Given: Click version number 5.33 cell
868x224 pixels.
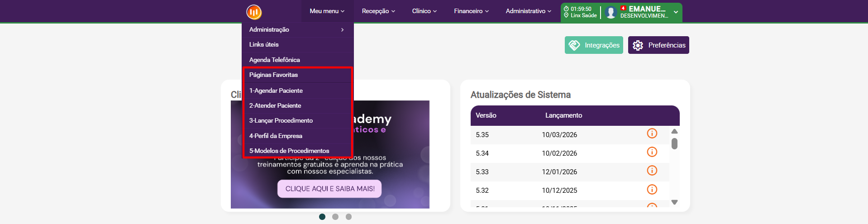Looking at the screenshot, I should [x=482, y=172].
